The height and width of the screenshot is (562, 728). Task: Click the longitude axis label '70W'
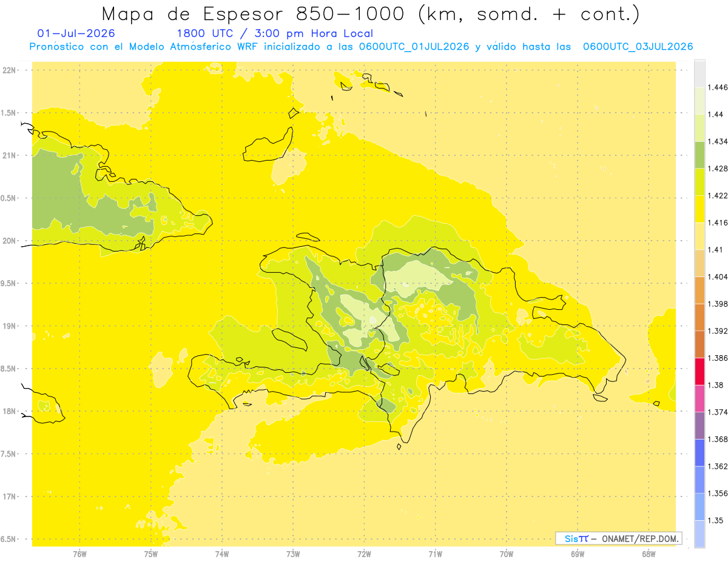point(506,554)
